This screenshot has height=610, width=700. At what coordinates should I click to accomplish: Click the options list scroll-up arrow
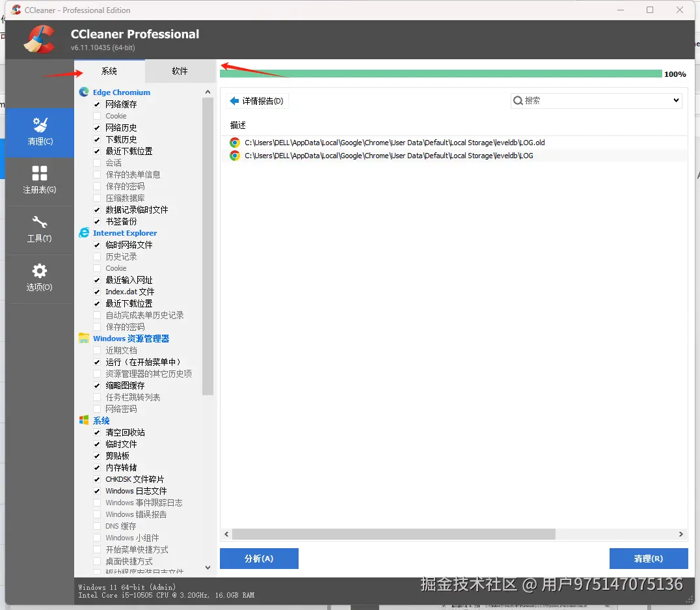[x=208, y=92]
